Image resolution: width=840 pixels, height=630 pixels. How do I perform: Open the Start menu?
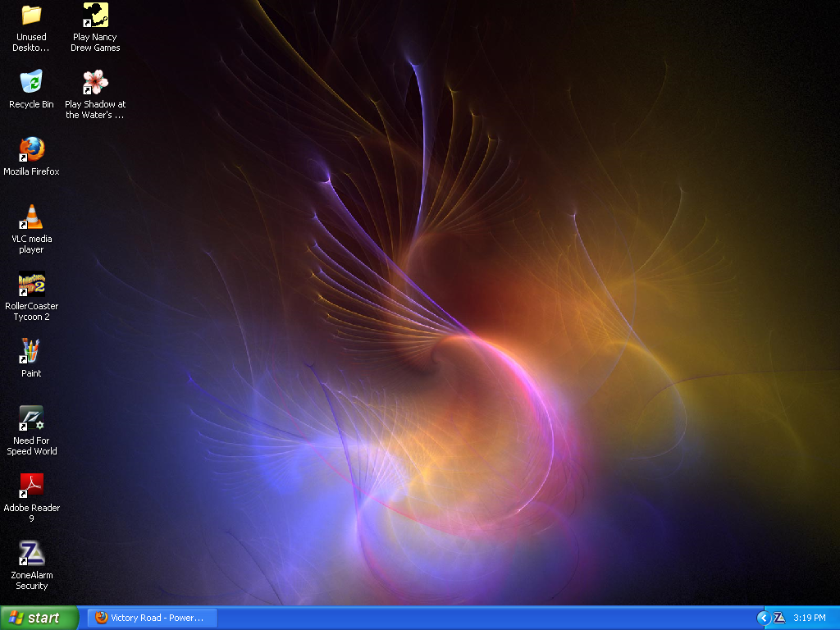coord(39,618)
